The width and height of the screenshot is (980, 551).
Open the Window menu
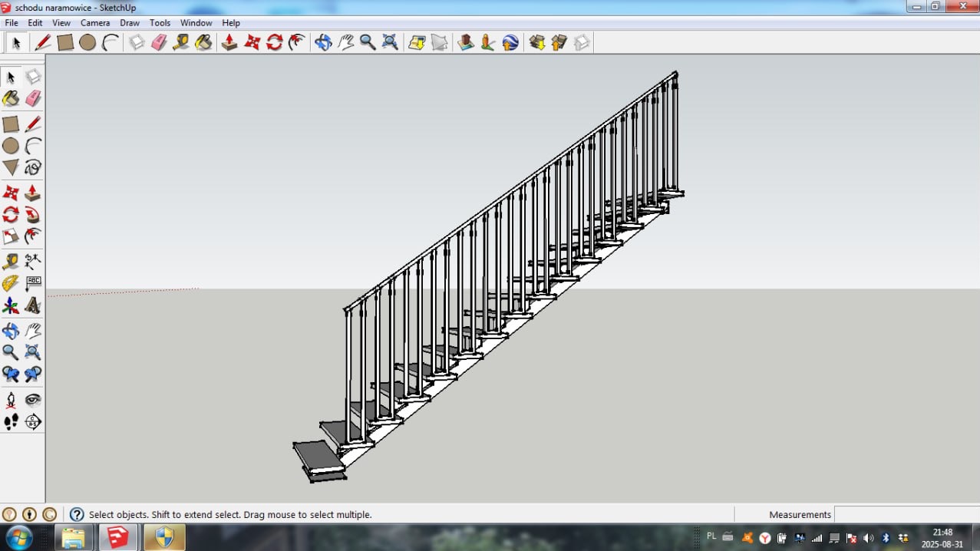coord(196,23)
